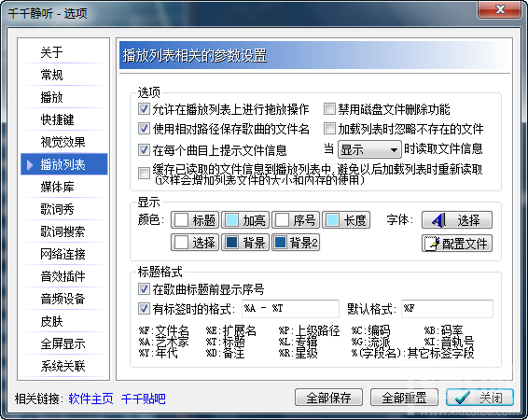The height and width of the screenshot is (420, 528).
Task: Click the 全部重置 button
Action: pos(404,398)
